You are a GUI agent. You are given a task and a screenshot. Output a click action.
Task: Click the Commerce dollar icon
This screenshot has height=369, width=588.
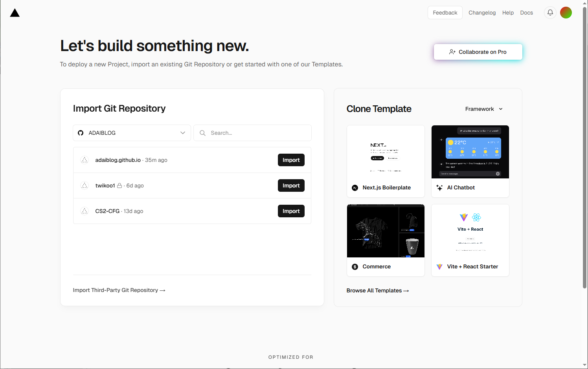(x=355, y=267)
